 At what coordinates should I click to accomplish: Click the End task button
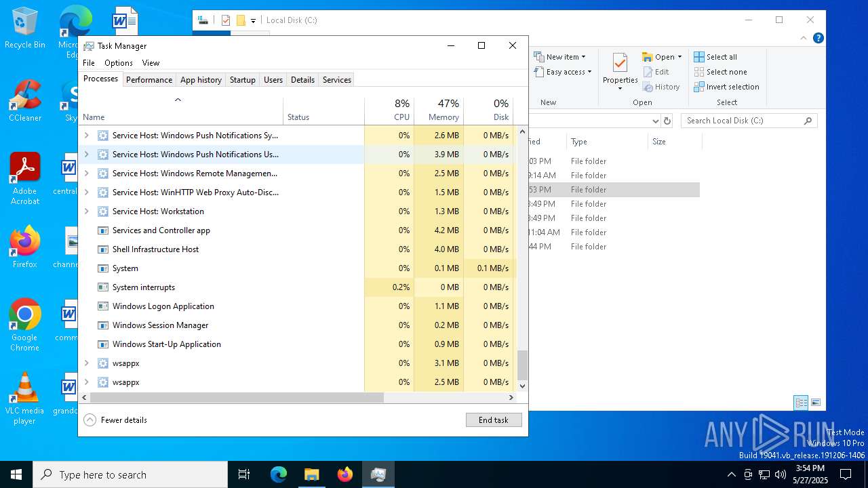point(494,420)
